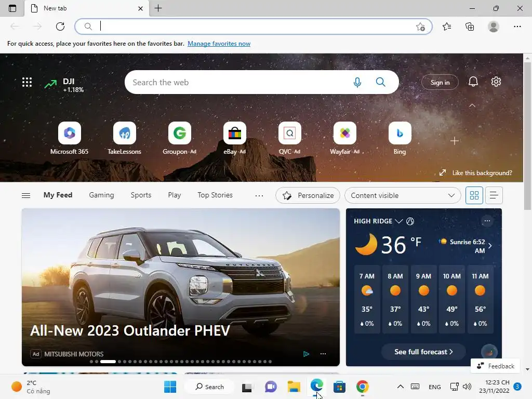The image size is (532, 399).
Task: Open Google Chrome from taskbar
Action: click(362, 387)
